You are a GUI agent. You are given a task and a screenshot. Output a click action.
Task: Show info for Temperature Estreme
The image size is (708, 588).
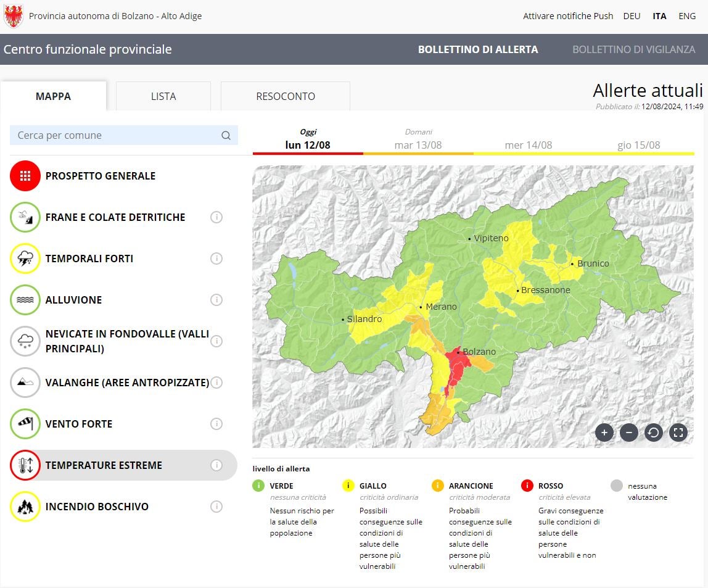pyautogui.click(x=216, y=465)
